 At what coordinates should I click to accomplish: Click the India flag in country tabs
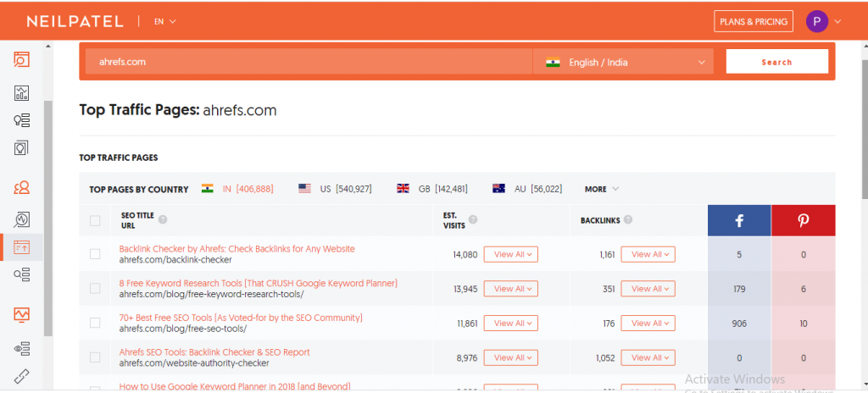208,189
